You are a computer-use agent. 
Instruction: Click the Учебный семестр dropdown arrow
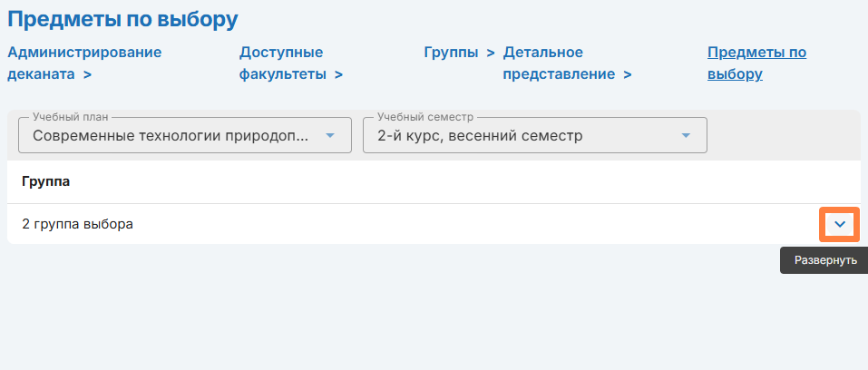tap(686, 136)
